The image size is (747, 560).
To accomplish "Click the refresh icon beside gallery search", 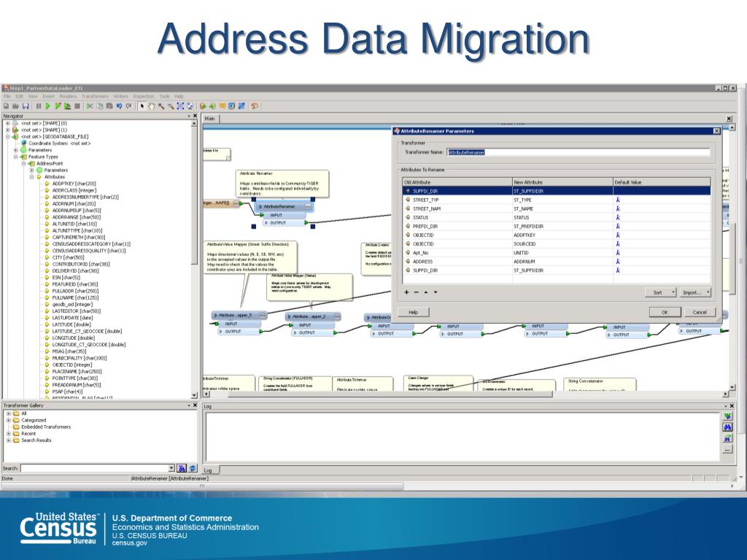I will click(x=193, y=468).
